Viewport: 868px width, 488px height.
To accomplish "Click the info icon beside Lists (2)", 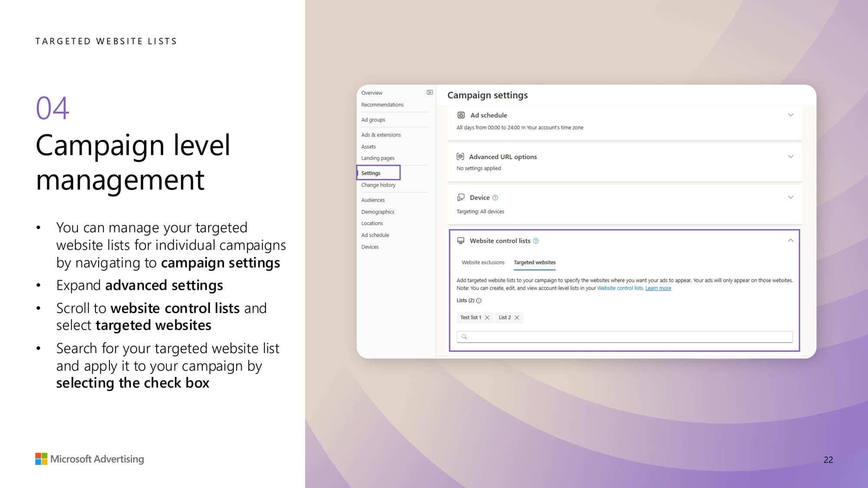I will pyautogui.click(x=479, y=301).
